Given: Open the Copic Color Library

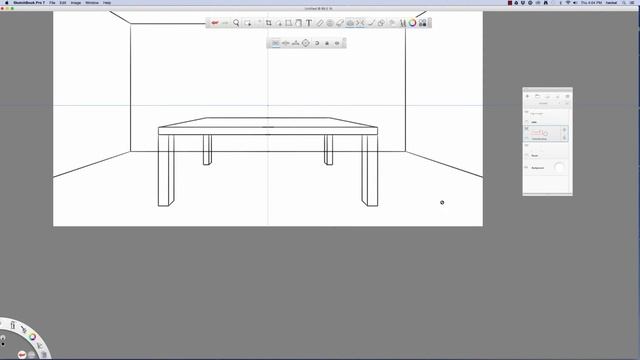Looking at the screenshot, I should coord(423,23).
